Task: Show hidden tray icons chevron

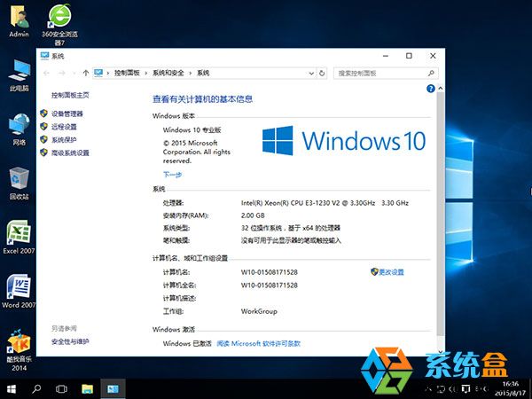Action: 429,389
